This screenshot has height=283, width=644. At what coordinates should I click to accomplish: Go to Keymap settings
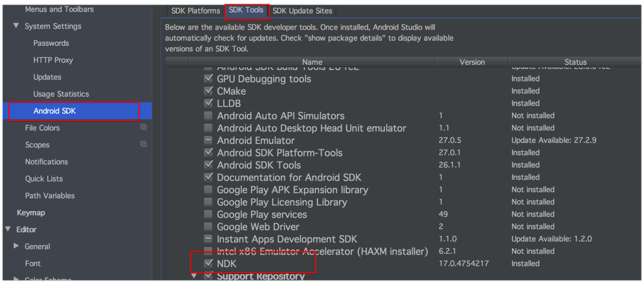coord(31,213)
